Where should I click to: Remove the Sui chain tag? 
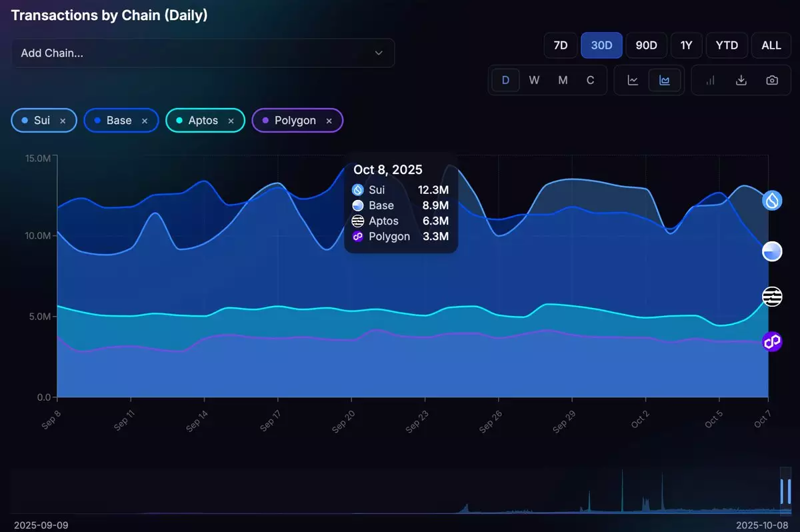63,121
